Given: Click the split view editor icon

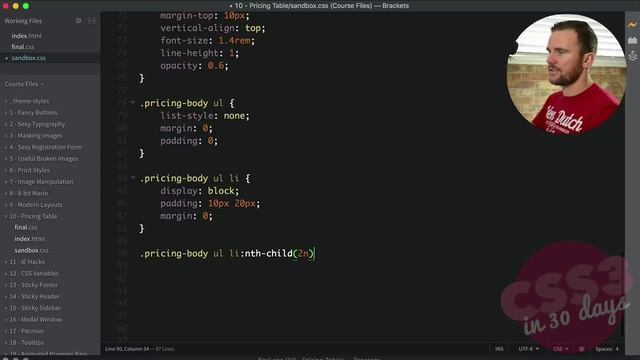Looking at the screenshot, I should click(x=91, y=21).
